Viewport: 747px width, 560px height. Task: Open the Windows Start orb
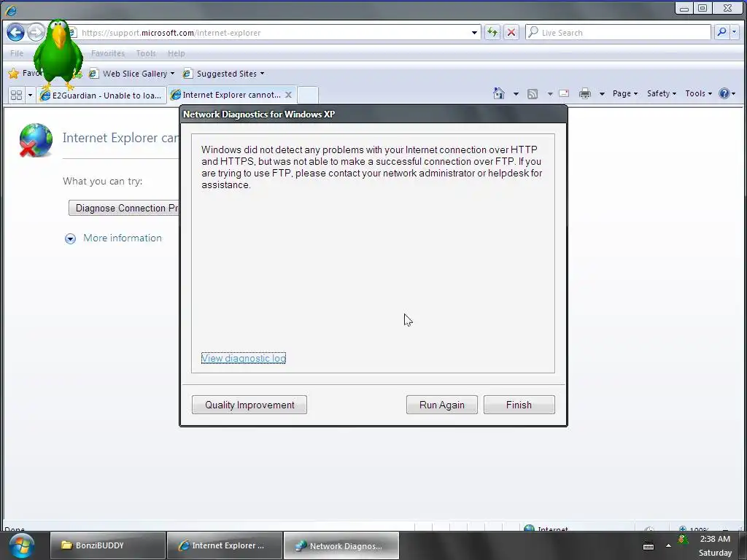(21, 545)
